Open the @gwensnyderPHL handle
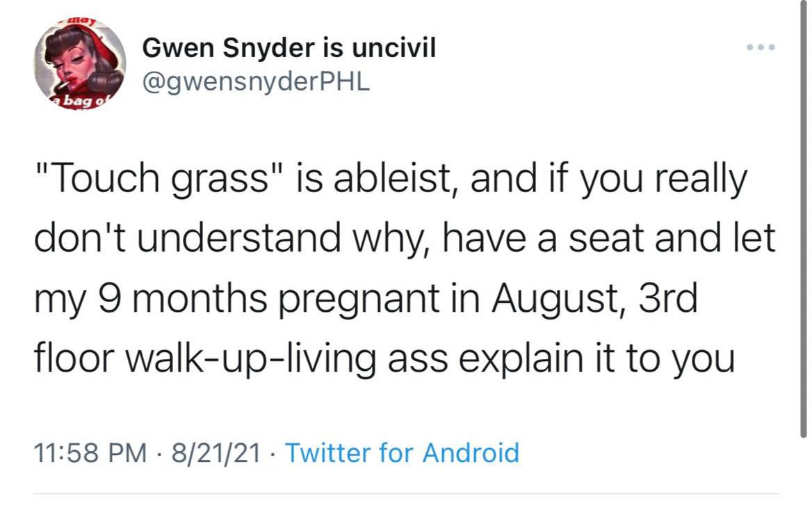The width and height of the screenshot is (812, 508). (256, 82)
